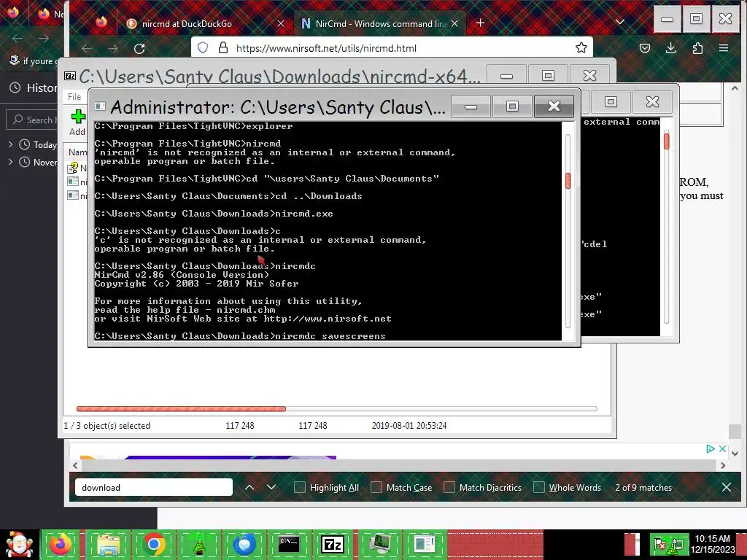Click the second console window scrollbar thumb
Screen dimensions: 747x560
point(667,141)
